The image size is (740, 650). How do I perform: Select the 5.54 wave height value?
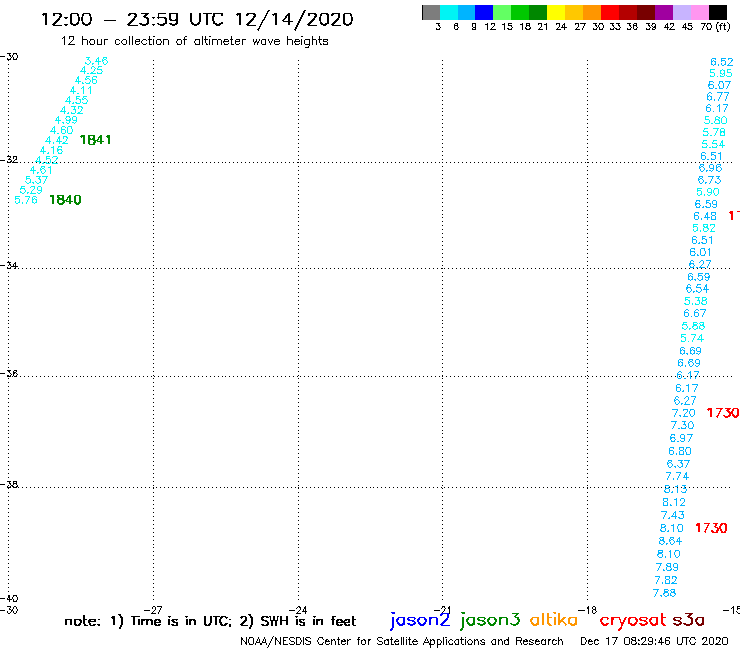[713, 144]
